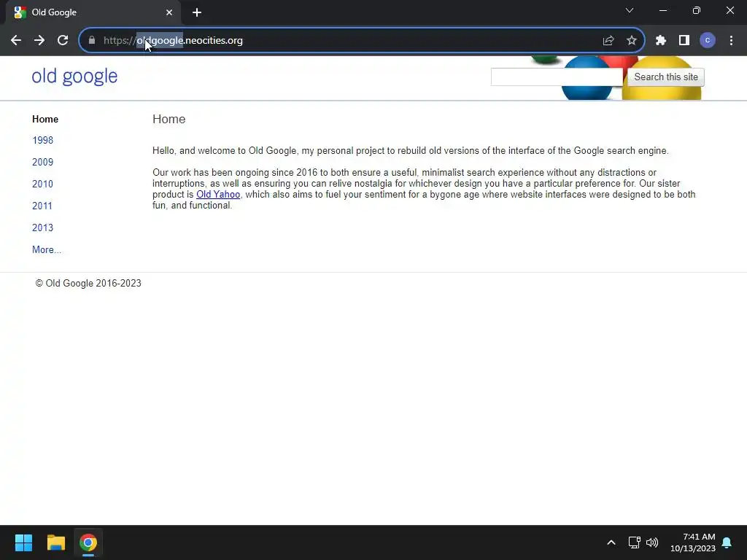Open the More... sidebar link
Viewport: 747px width, 560px height.
47,250
